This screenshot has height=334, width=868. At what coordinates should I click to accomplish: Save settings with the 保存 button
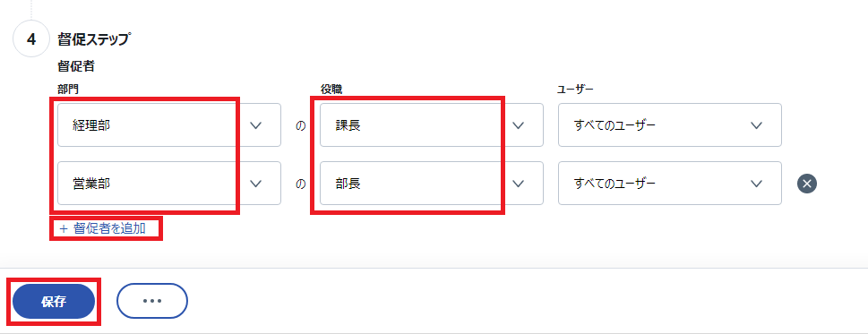point(54,302)
